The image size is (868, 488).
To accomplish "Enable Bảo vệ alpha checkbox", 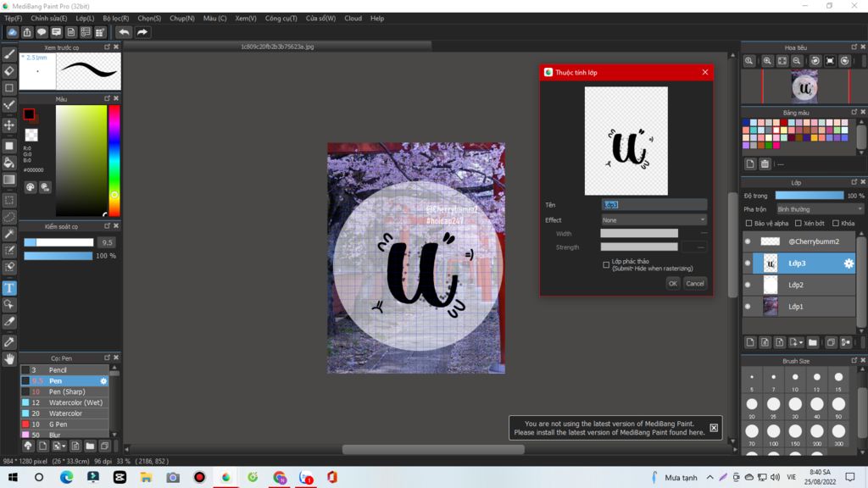I will click(x=749, y=224).
